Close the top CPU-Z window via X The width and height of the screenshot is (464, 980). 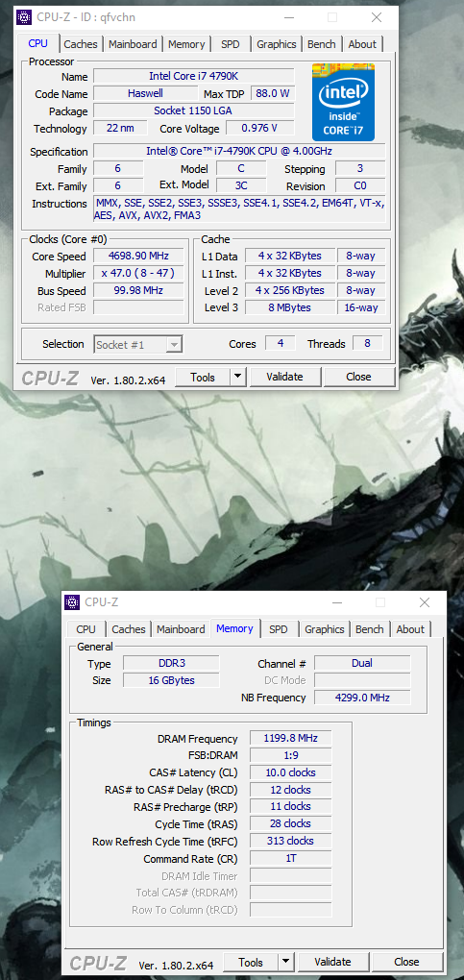[x=377, y=17]
